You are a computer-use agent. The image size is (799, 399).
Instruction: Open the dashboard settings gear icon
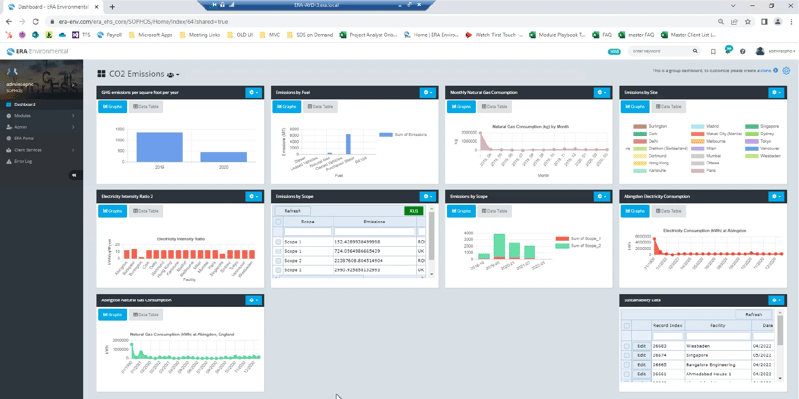[786, 70]
